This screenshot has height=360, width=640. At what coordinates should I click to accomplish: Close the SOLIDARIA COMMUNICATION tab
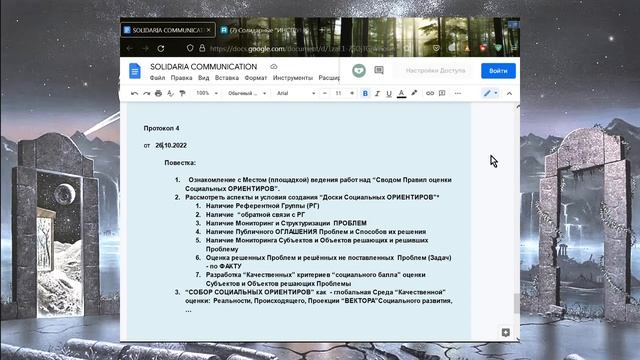pos(209,30)
